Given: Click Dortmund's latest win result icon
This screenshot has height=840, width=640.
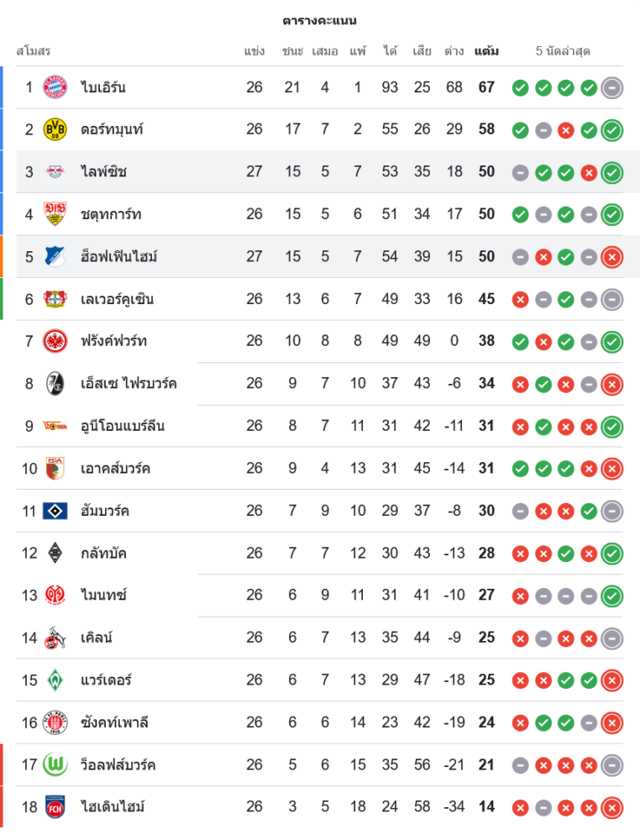Looking at the screenshot, I should pyautogui.click(x=612, y=129).
